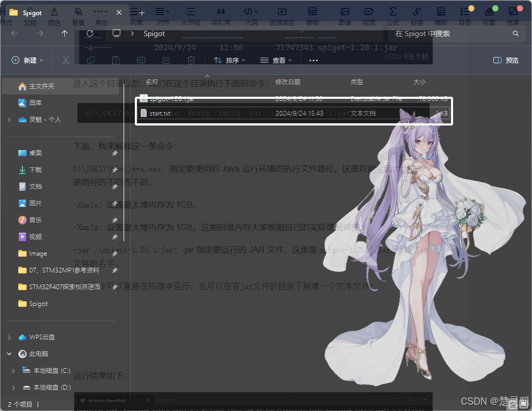Expand the address bar chevron before Spigot
Image resolution: width=532 pixels, height=411 pixels.
[132, 33]
